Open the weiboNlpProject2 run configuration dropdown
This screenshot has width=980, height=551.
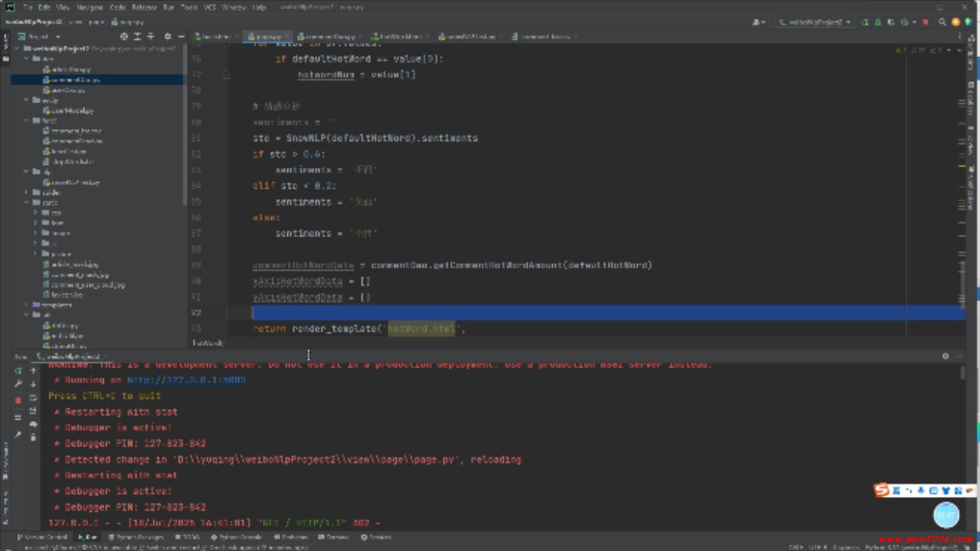(x=815, y=22)
